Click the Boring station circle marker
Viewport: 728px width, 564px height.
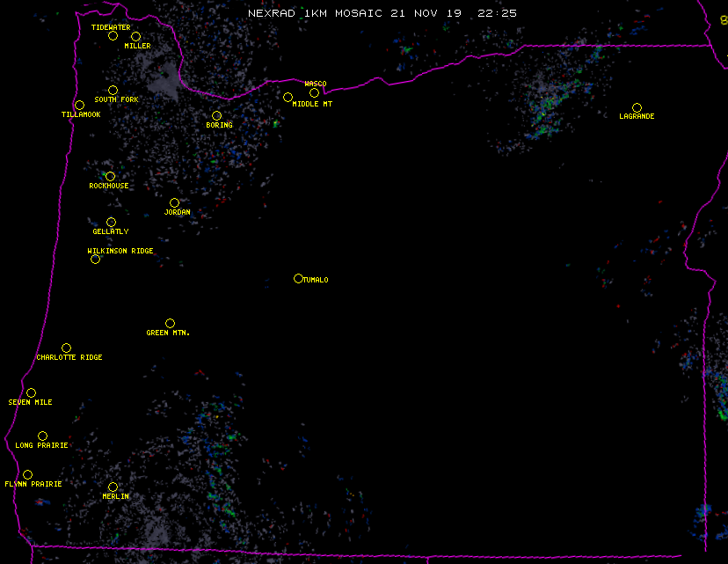(216, 116)
